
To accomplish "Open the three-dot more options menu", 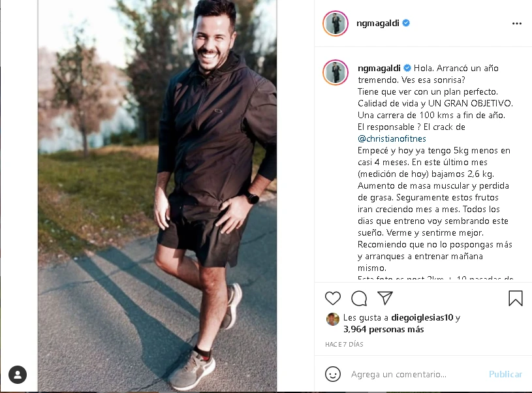I will [517, 24].
